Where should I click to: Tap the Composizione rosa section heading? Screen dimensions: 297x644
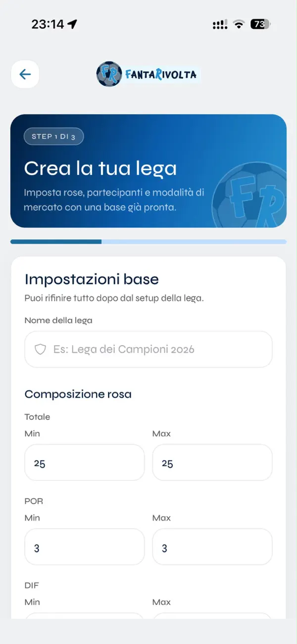pos(78,395)
